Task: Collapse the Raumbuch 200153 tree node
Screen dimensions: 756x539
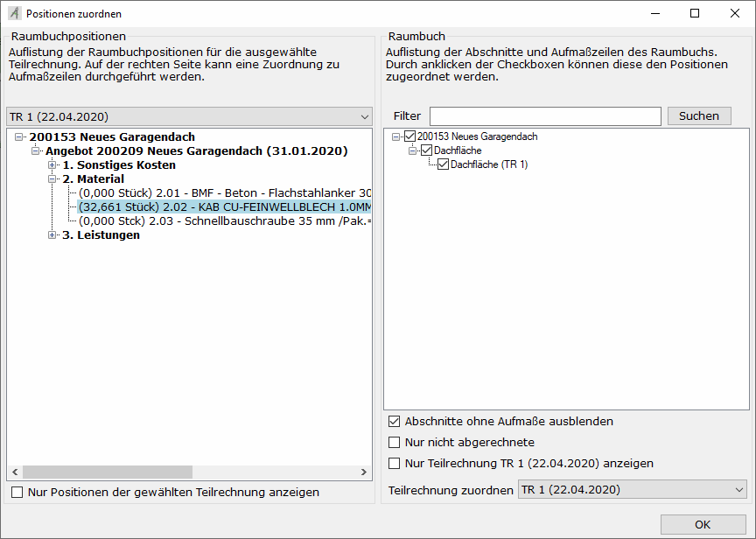Action: click(x=395, y=136)
